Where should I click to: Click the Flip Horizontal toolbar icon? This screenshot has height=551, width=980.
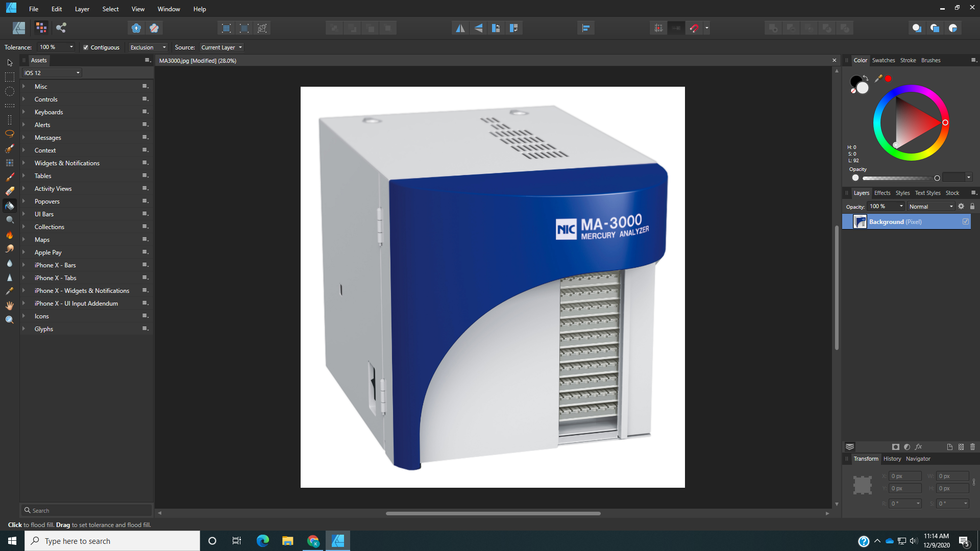tap(460, 28)
